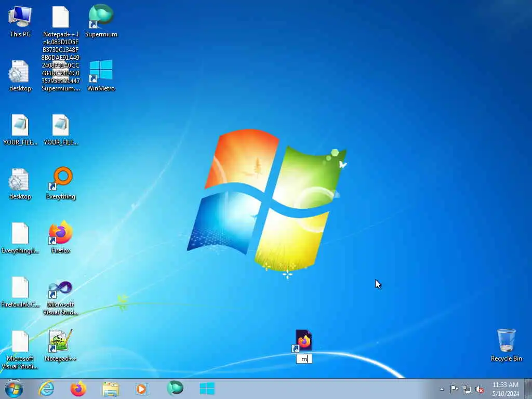532x399 pixels.
Task: Select the blank Microsoft Visual Studi... file
Action: tap(20, 350)
